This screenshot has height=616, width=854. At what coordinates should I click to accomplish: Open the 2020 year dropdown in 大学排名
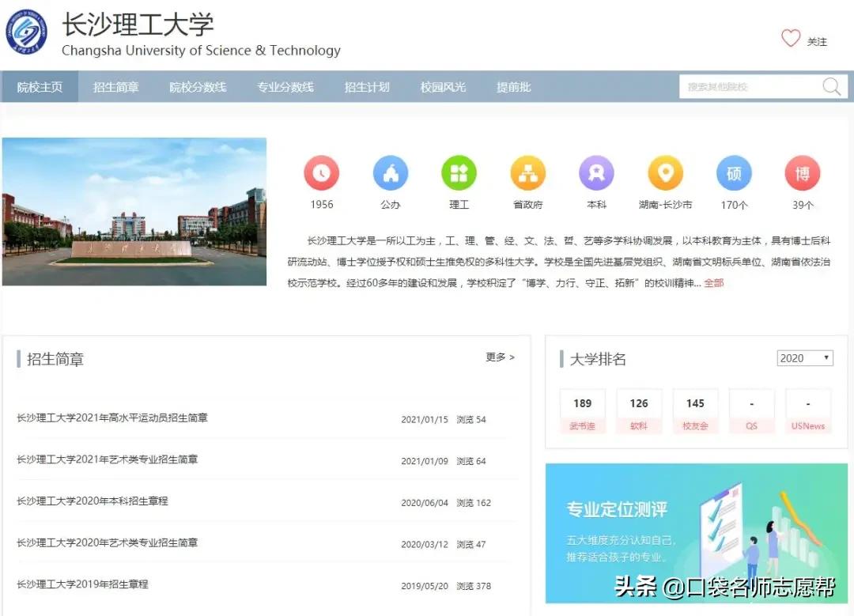click(x=804, y=357)
